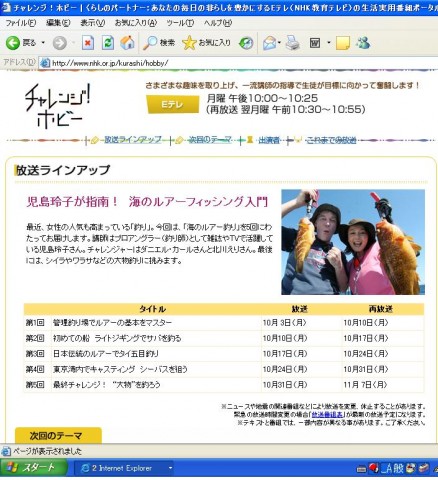Open the ファイル(F) menu
This screenshot has width=438, height=480.
point(21,23)
